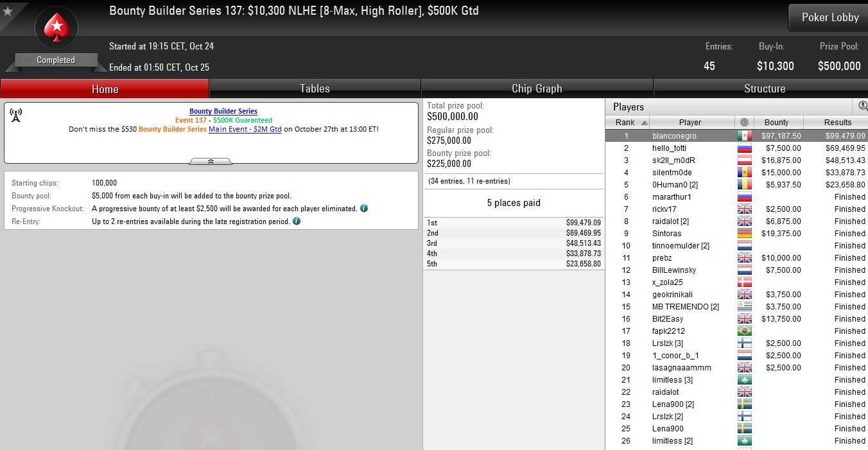Click Mexico flag next to blanconegro
The width and height of the screenshot is (868, 450).
click(744, 136)
